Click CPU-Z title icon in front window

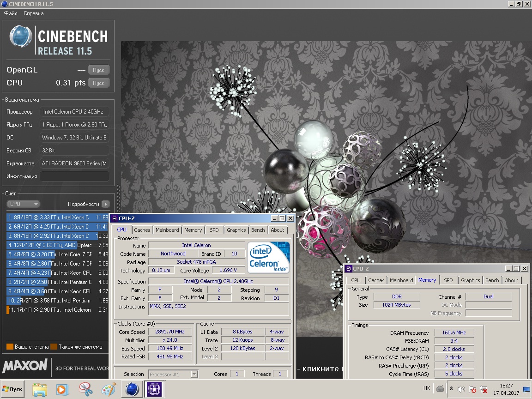pos(115,218)
